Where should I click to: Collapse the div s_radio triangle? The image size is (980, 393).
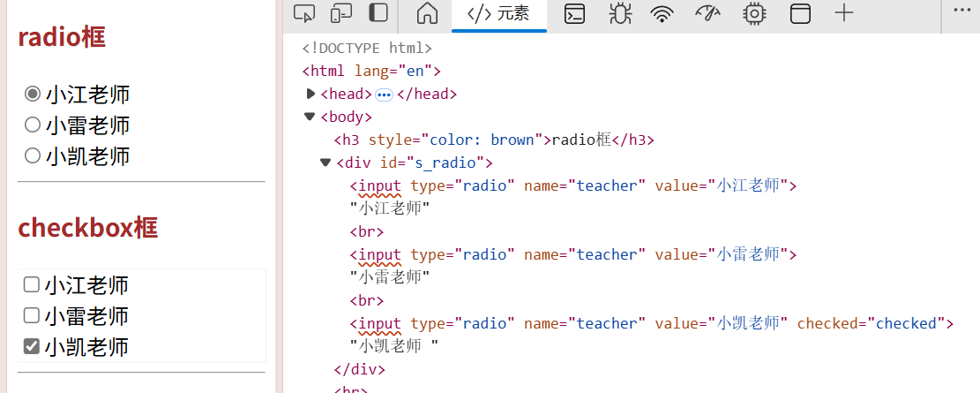point(325,162)
